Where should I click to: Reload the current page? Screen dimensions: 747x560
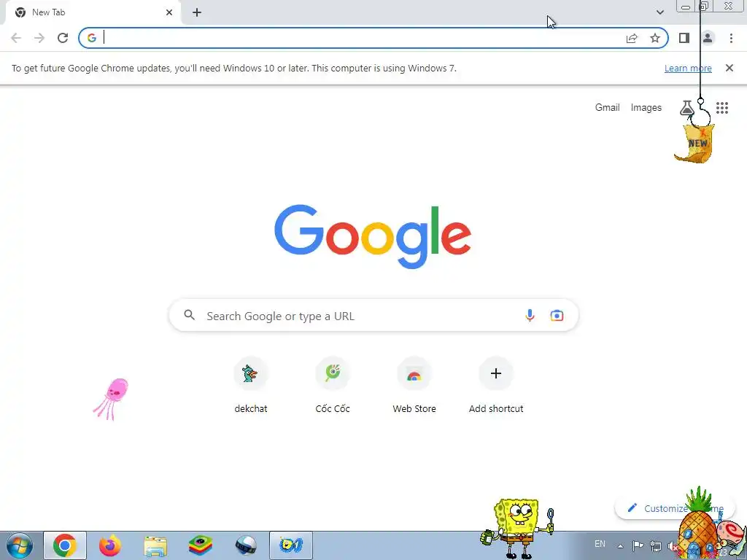coord(63,38)
